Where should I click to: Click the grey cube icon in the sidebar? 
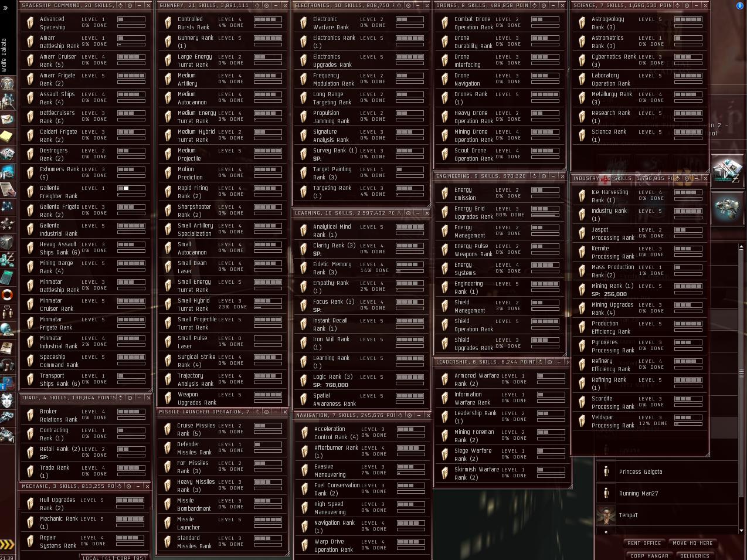(x=7, y=242)
